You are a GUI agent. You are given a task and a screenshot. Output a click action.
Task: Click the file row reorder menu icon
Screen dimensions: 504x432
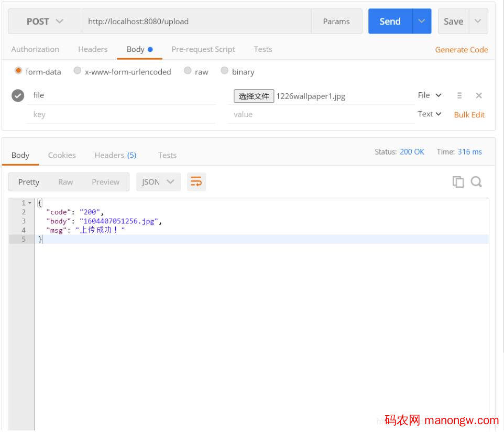459,95
